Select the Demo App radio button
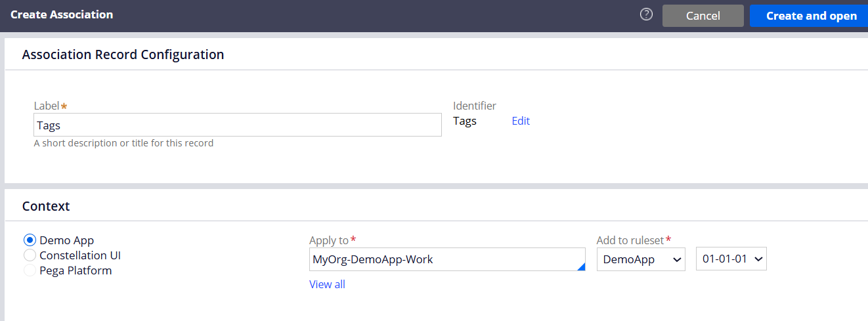The image size is (868, 321). coord(30,240)
